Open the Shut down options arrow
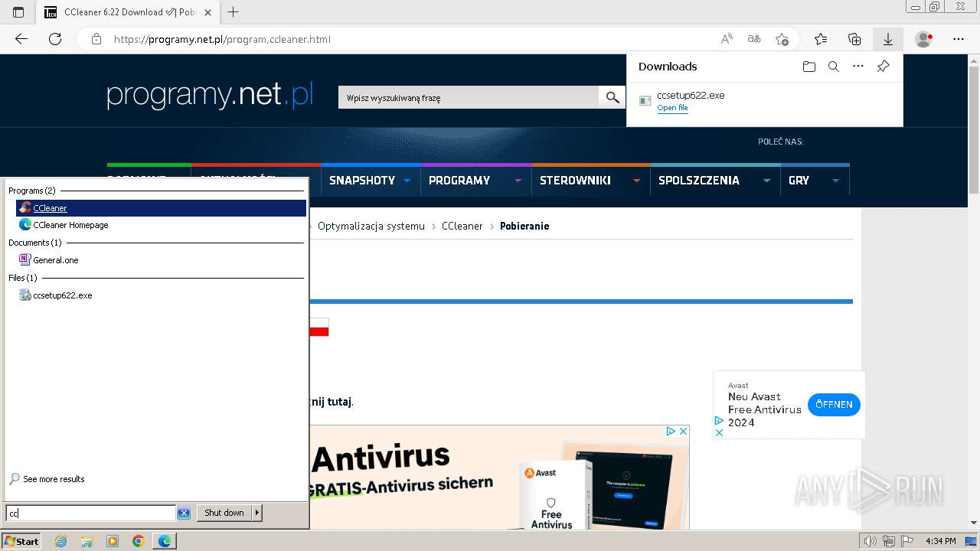The image size is (980, 551). pos(257,513)
